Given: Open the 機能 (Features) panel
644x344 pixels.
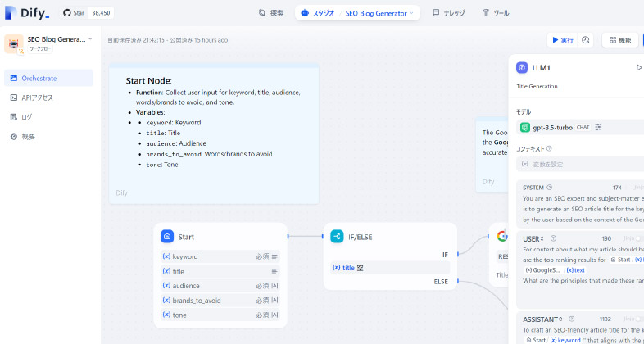Looking at the screenshot, I should pos(619,40).
